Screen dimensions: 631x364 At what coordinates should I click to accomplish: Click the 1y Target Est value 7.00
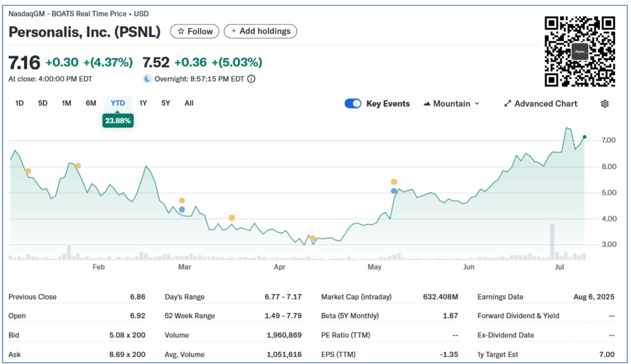607,355
